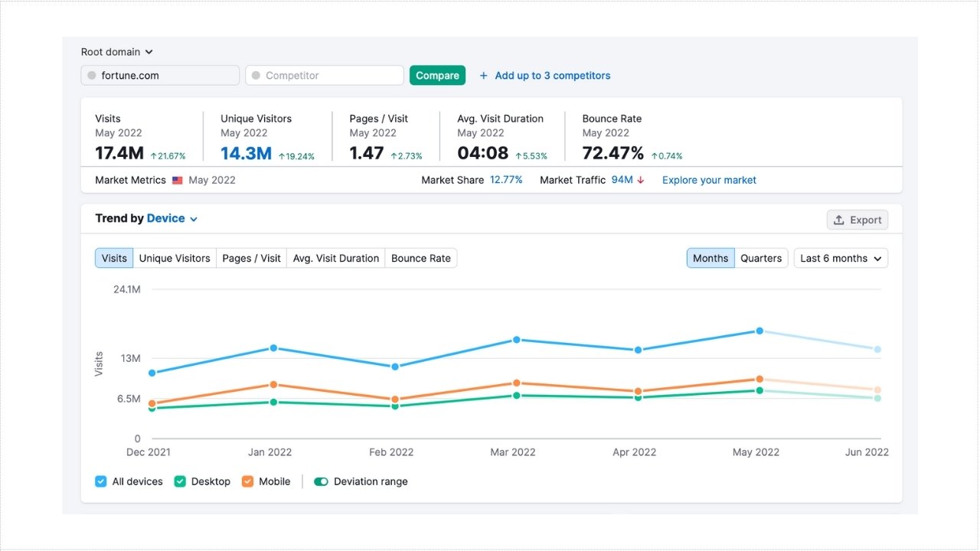Click the May 2022 blue data point

(x=759, y=331)
